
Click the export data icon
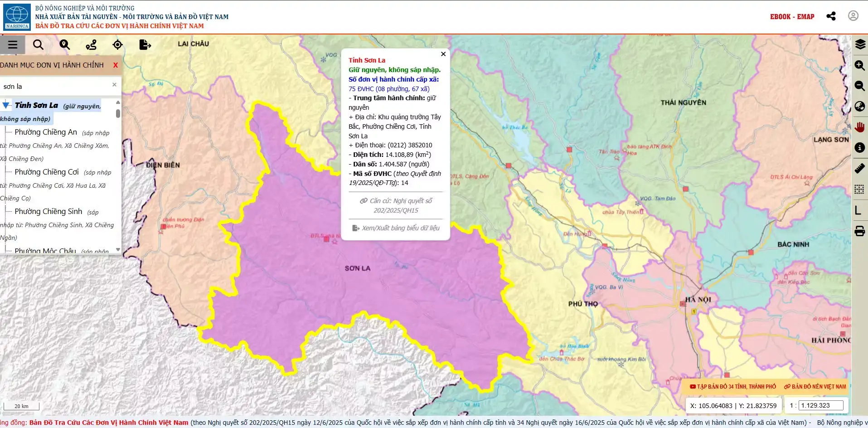pos(145,44)
